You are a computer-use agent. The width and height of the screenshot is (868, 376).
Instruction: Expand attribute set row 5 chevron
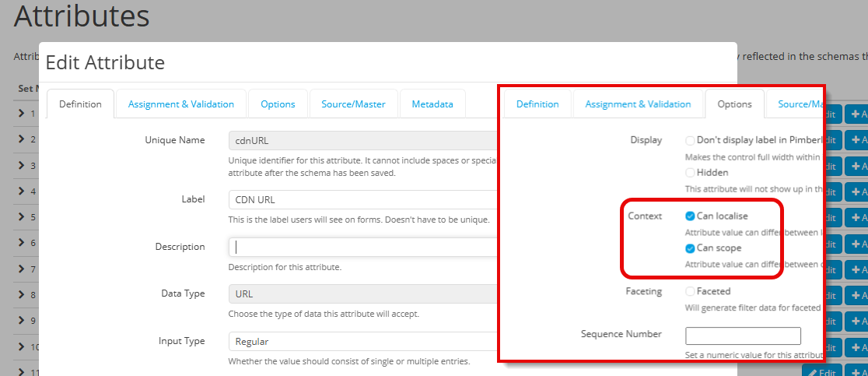click(x=23, y=217)
